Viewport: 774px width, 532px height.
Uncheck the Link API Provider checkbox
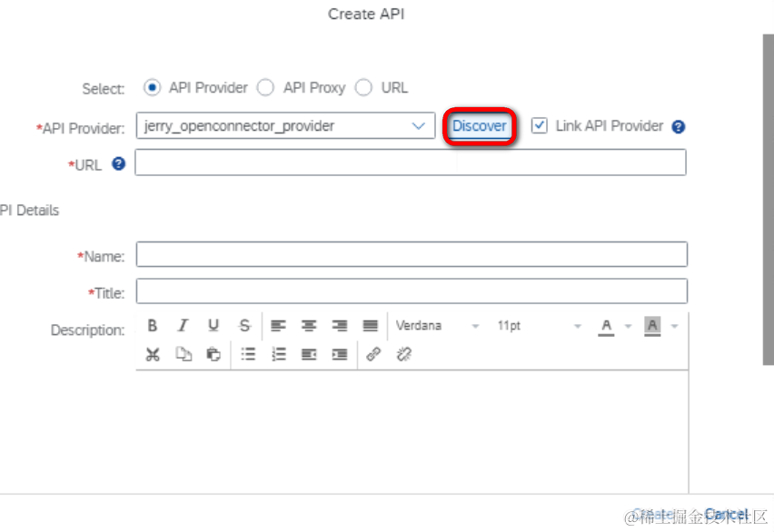539,125
